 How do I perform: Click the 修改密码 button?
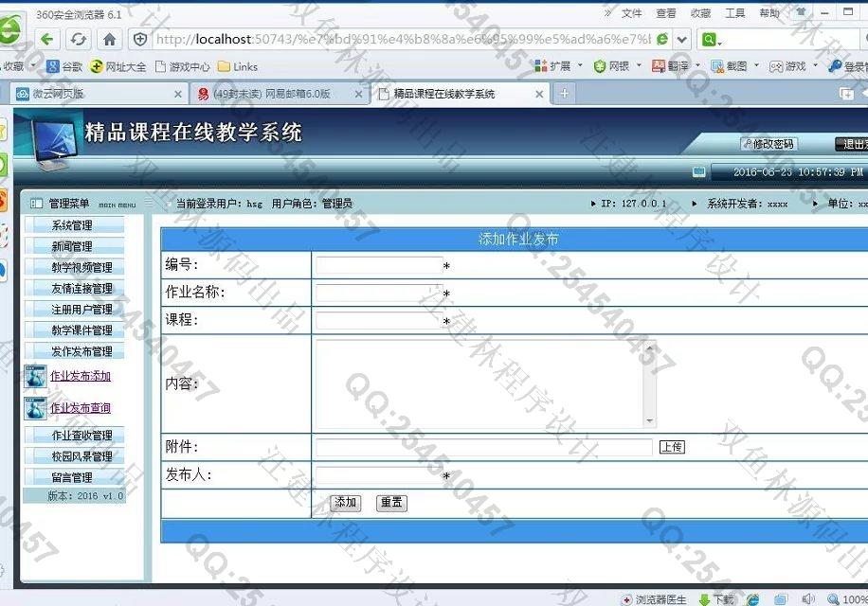pos(769,144)
